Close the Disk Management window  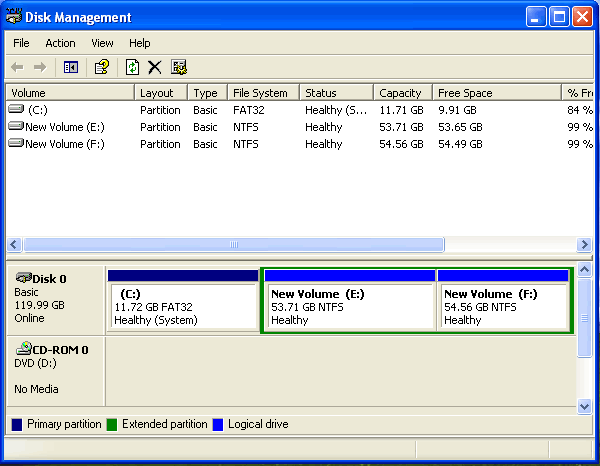[582, 17]
